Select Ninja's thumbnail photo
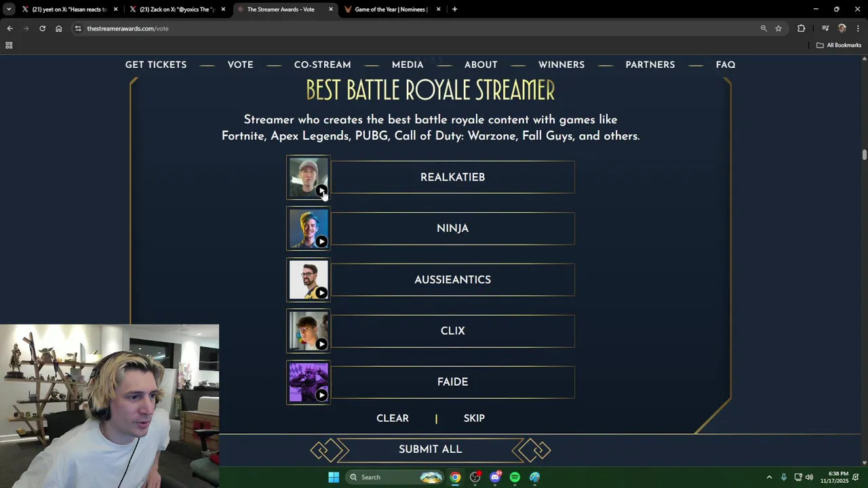This screenshot has width=868, height=488. coord(308,228)
